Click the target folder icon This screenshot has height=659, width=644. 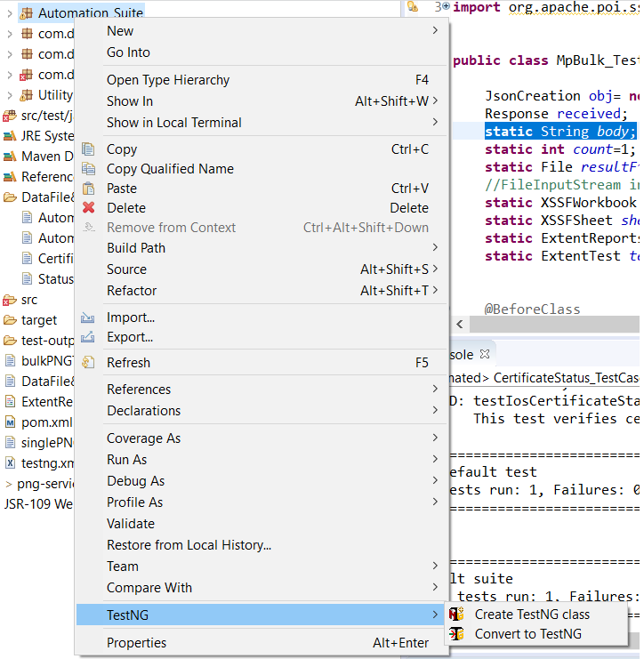[10, 320]
